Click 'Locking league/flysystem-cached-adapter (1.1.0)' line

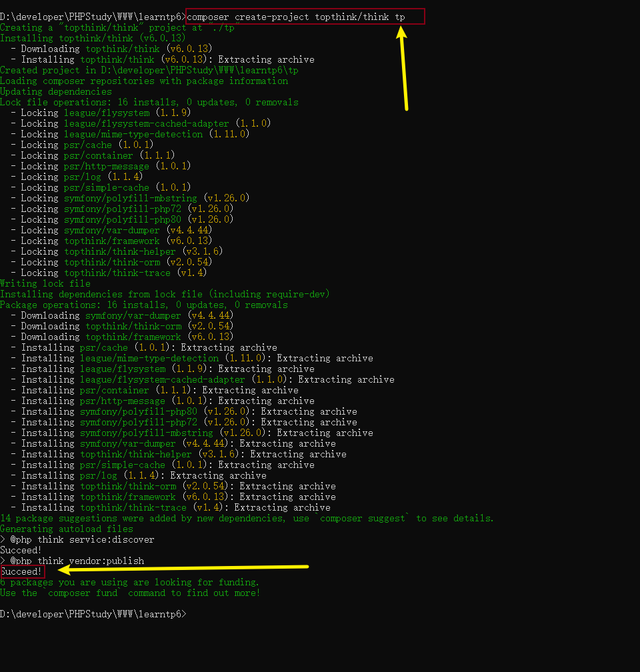coord(141,124)
